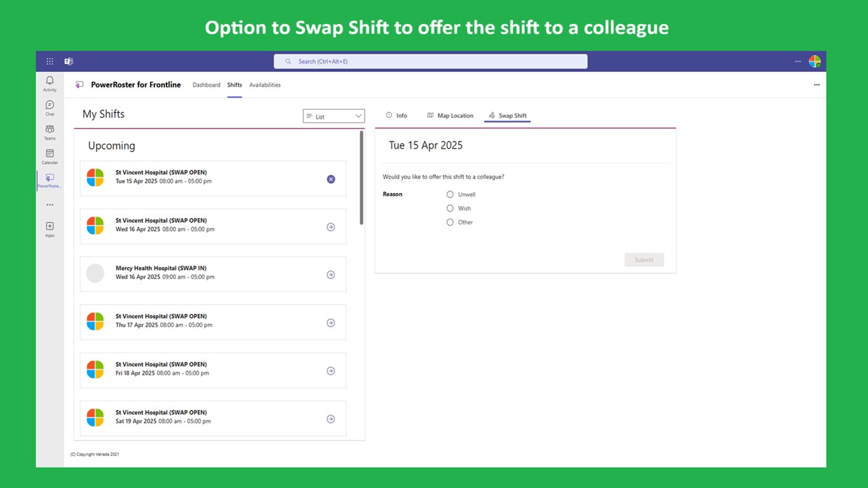Click the Search input field
Image resolution: width=868 pixels, height=488 pixels.
pos(430,62)
